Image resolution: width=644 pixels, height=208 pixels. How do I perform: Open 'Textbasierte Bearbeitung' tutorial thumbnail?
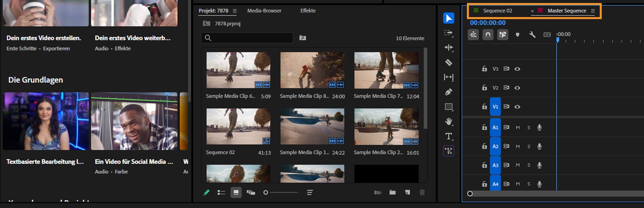46,121
